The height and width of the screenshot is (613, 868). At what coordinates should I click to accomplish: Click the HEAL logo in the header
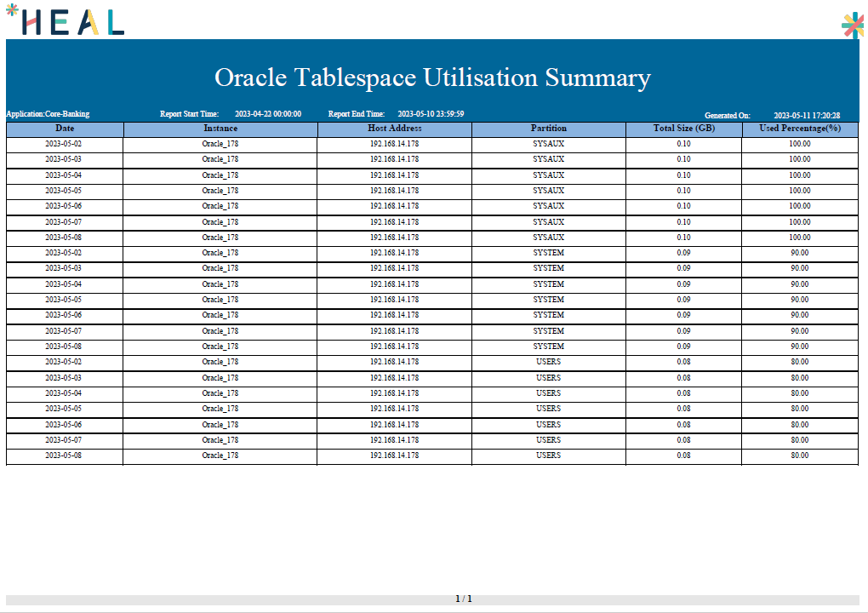65,20
